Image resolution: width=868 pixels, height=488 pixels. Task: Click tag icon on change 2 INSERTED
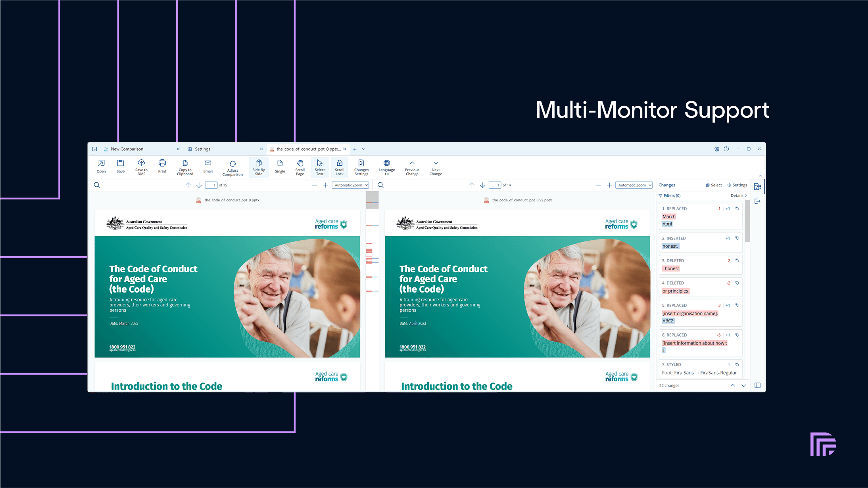point(737,238)
